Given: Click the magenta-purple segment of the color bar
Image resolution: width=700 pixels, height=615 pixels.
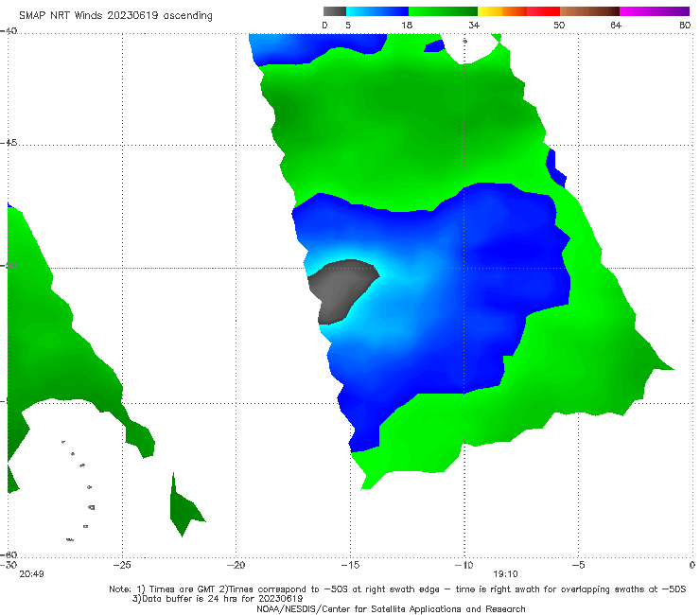Looking at the screenshot, I should click(655, 11).
